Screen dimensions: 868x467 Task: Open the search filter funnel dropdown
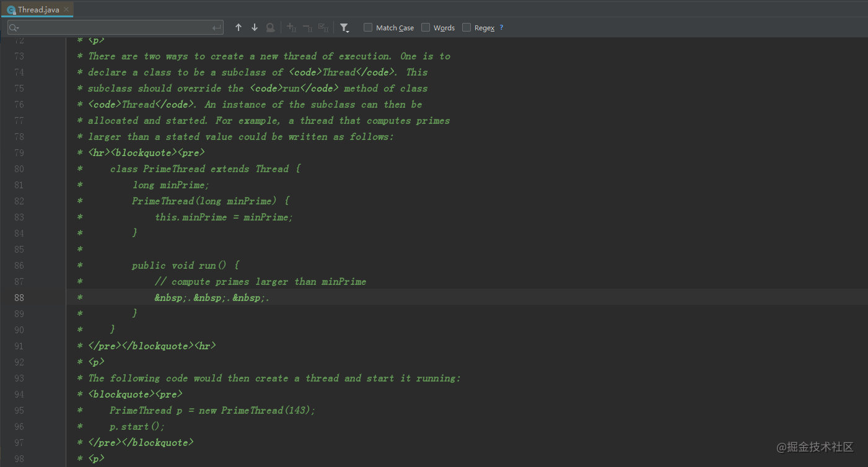coord(344,27)
